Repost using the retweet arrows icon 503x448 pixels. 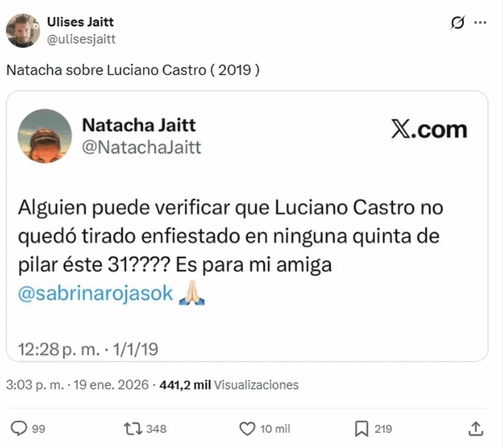click(x=133, y=429)
